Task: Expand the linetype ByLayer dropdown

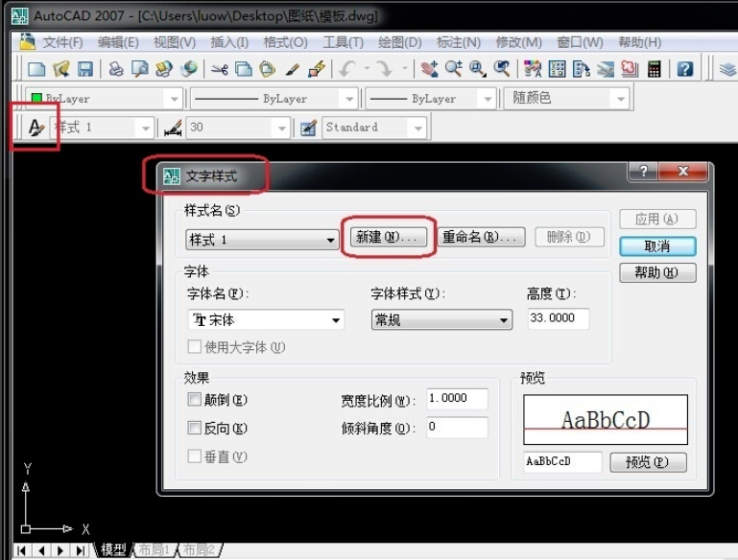Action: [x=348, y=99]
